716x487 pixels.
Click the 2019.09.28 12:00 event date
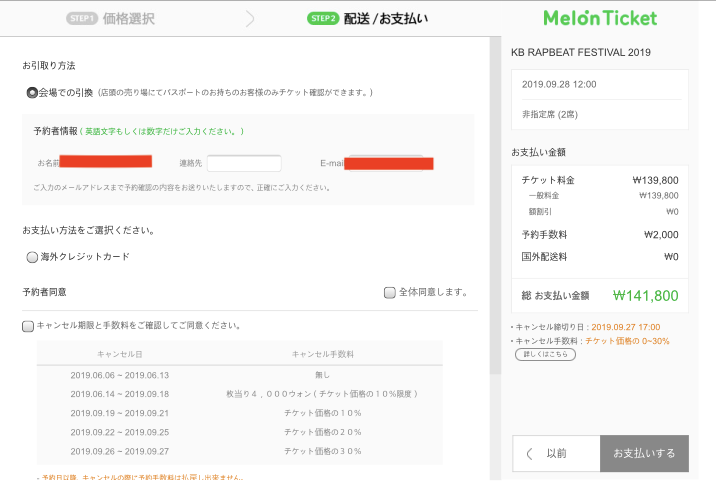[559, 84]
